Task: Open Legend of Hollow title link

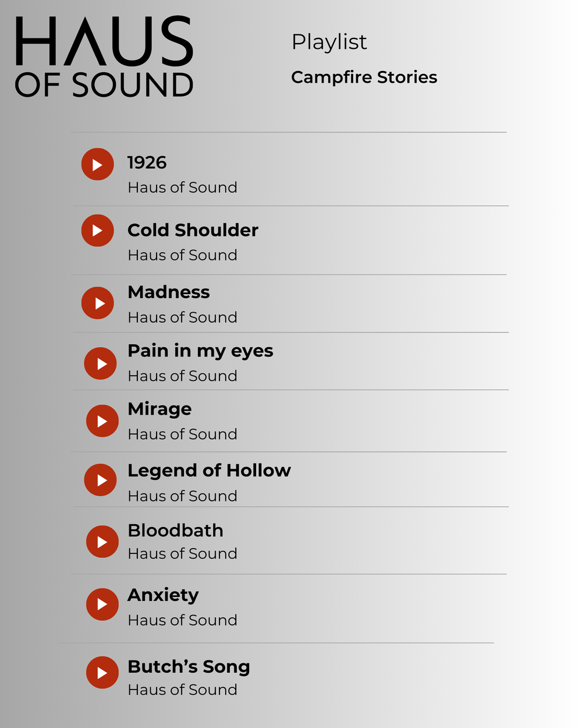Action: [x=209, y=470]
